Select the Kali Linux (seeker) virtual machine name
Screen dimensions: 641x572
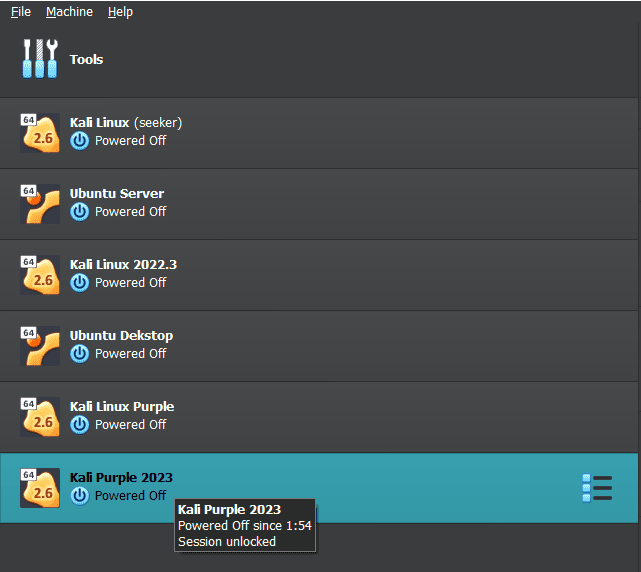(x=126, y=122)
